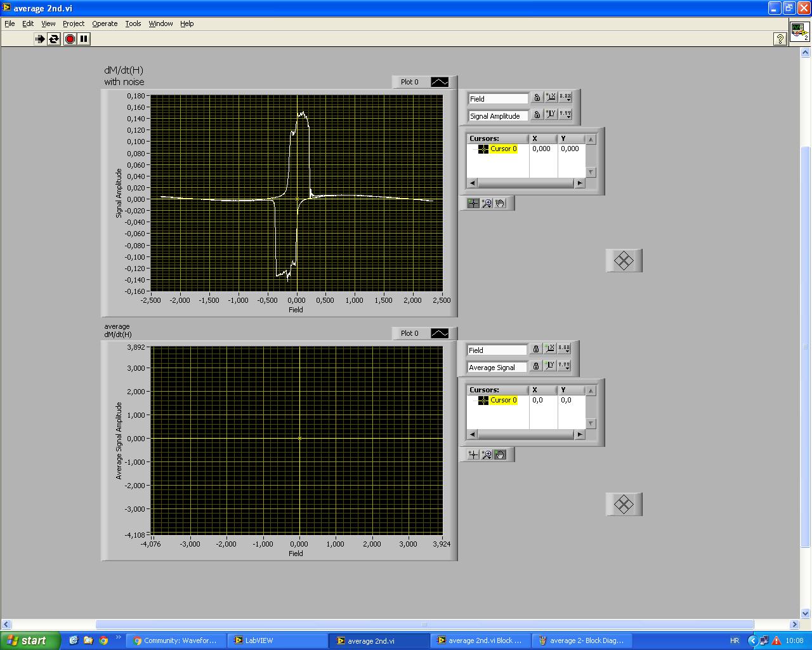Click the Signal Amplitude scale label field
The width and height of the screenshot is (812, 650).
(x=498, y=116)
